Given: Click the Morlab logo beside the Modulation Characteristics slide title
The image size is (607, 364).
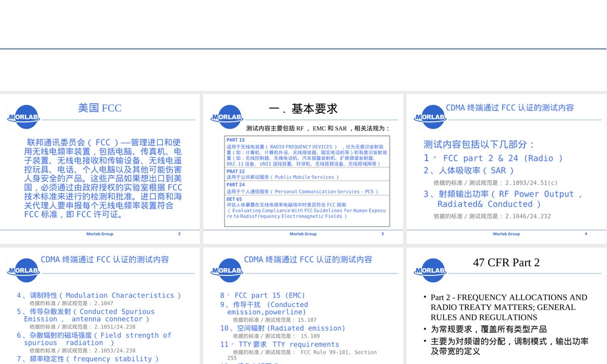Looking at the screenshot, I should click(24, 271).
